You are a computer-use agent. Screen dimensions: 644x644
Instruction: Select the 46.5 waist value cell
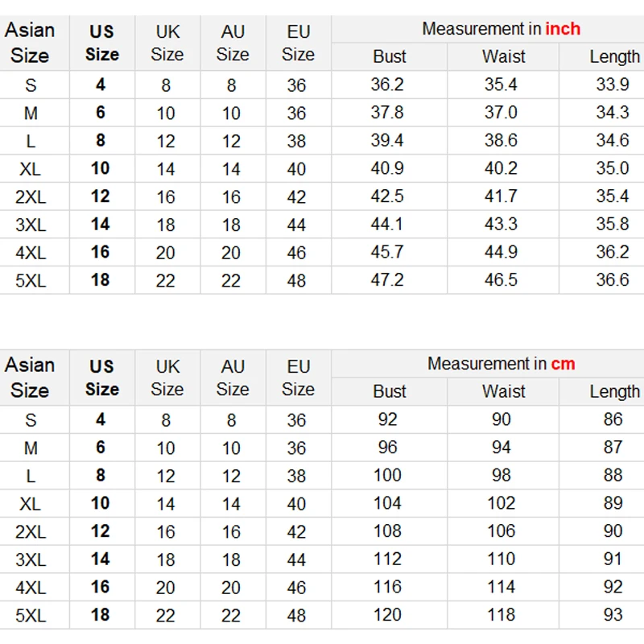click(501, 280)
